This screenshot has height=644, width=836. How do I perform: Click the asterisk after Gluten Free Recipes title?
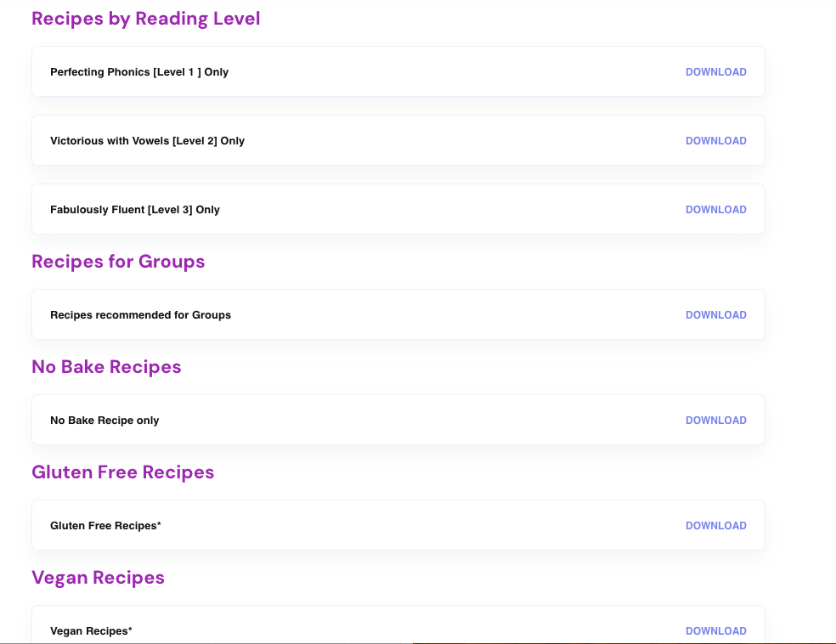tap(159, 524)
